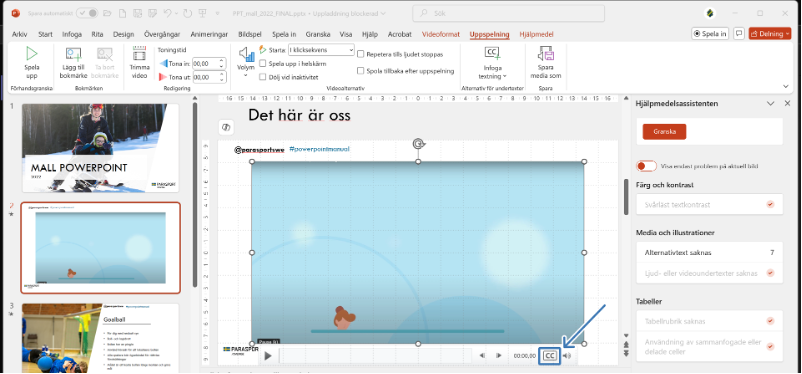Step video forward with forward control

(x=499, y=356)
